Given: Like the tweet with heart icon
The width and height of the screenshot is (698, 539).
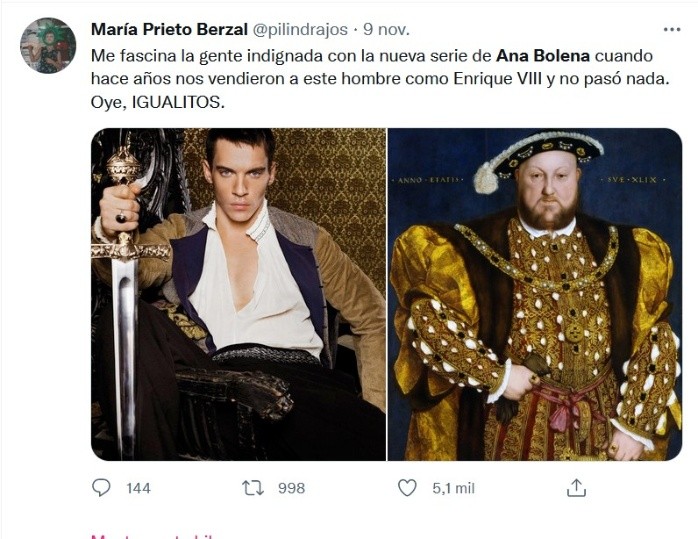Looking at the screenshot, I should coord(407,488).
